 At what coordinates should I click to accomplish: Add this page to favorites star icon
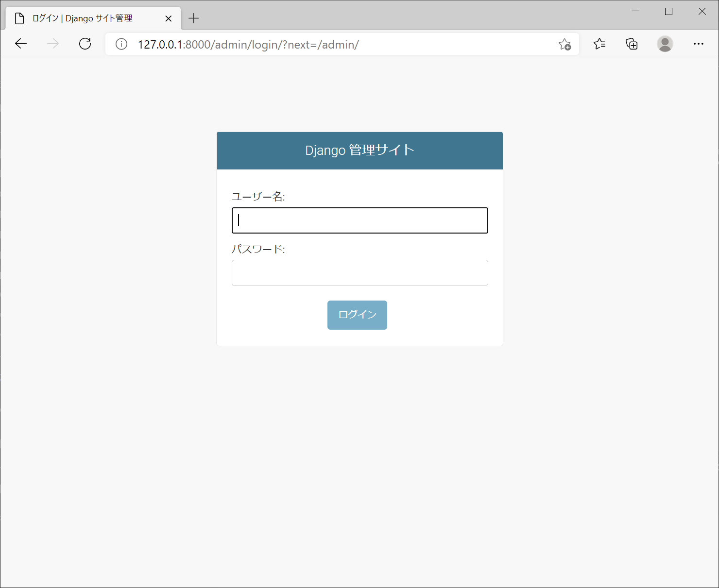(x=565, y=44)
